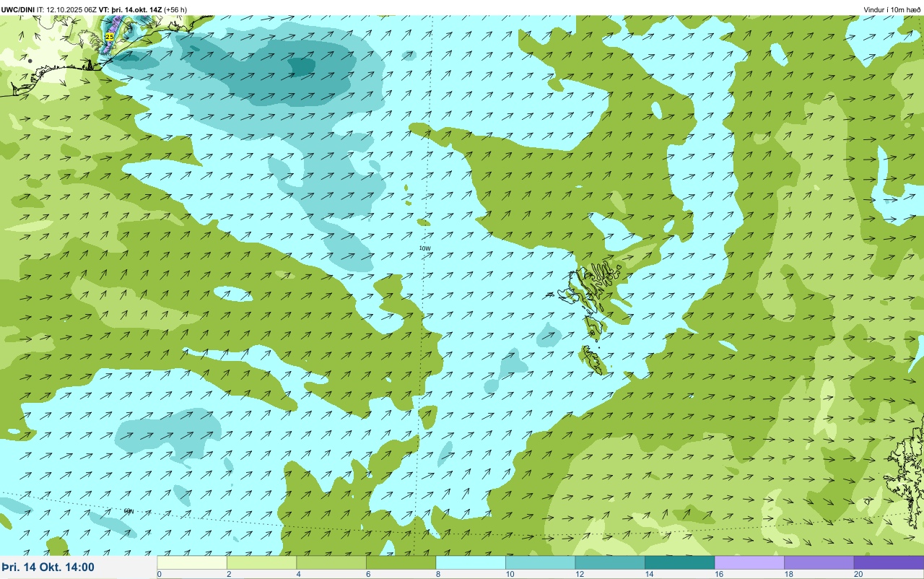The height and width of the screenshot is (579, 924).
Task: Click the 'Vindur í 10m hæð' title
Action: click(x=892, y=9)
